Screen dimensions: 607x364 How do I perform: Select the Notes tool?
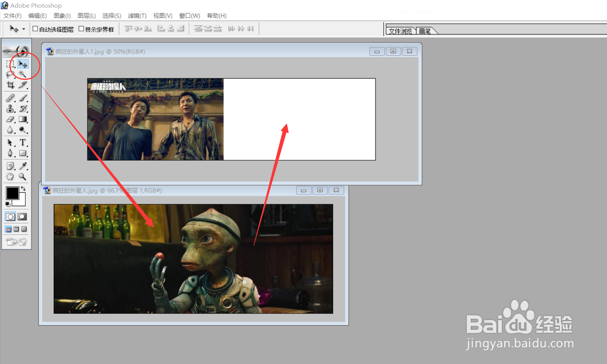point(10,166)
